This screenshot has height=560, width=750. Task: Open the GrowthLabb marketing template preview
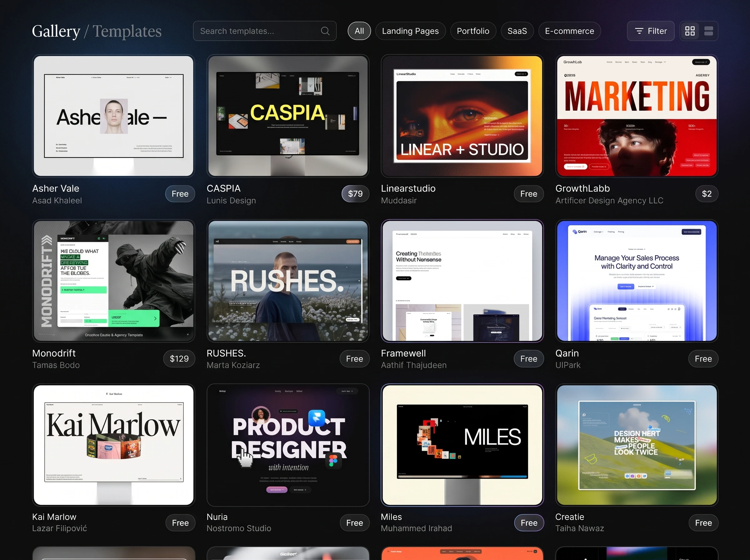tap(637, 116)
